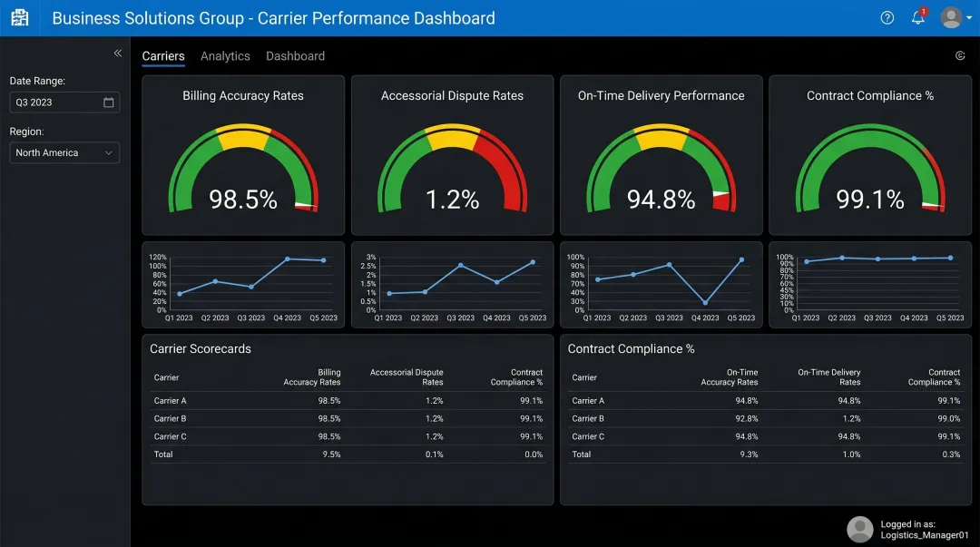Click the 92.8% cell for Carrier B
This screenshot has width=980, height=547.
tap(747, 419)
